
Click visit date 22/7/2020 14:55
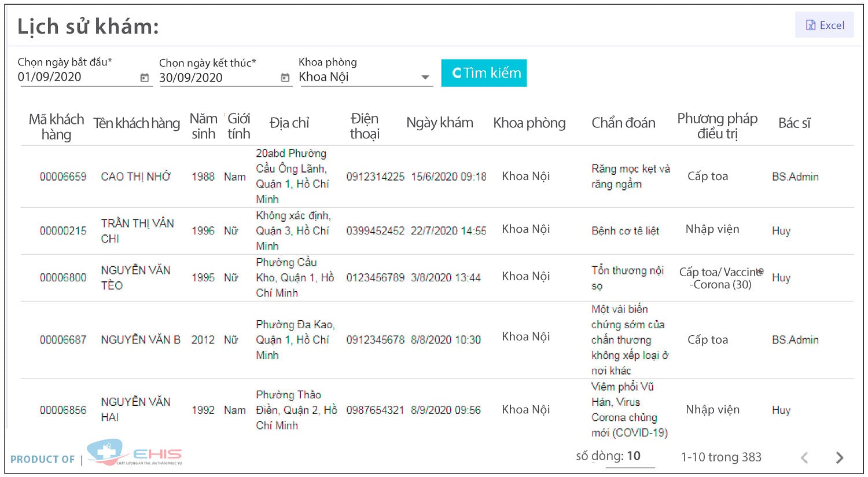[448, 231]
